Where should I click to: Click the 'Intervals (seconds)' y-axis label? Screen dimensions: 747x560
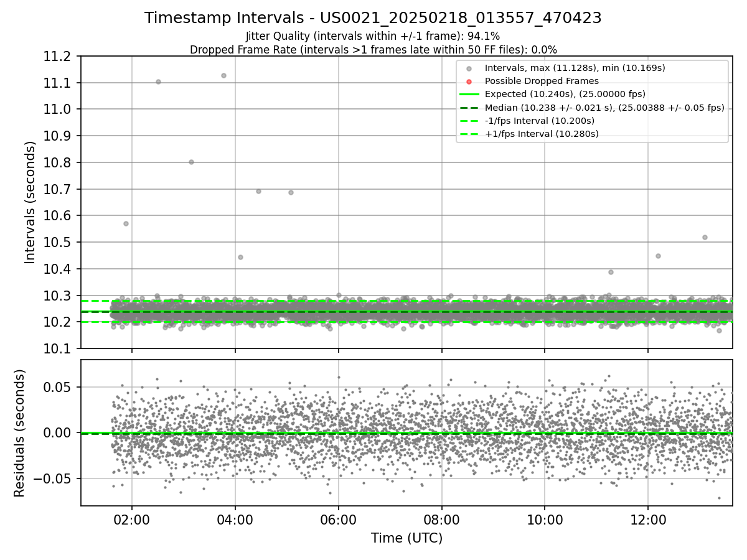[31, 202]
